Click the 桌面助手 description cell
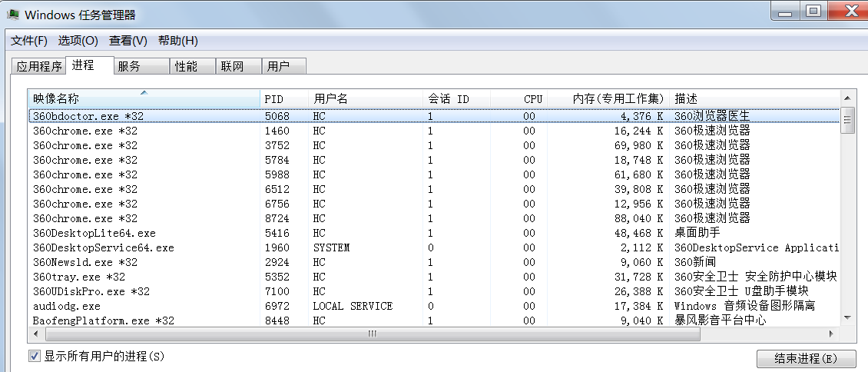 697,233
